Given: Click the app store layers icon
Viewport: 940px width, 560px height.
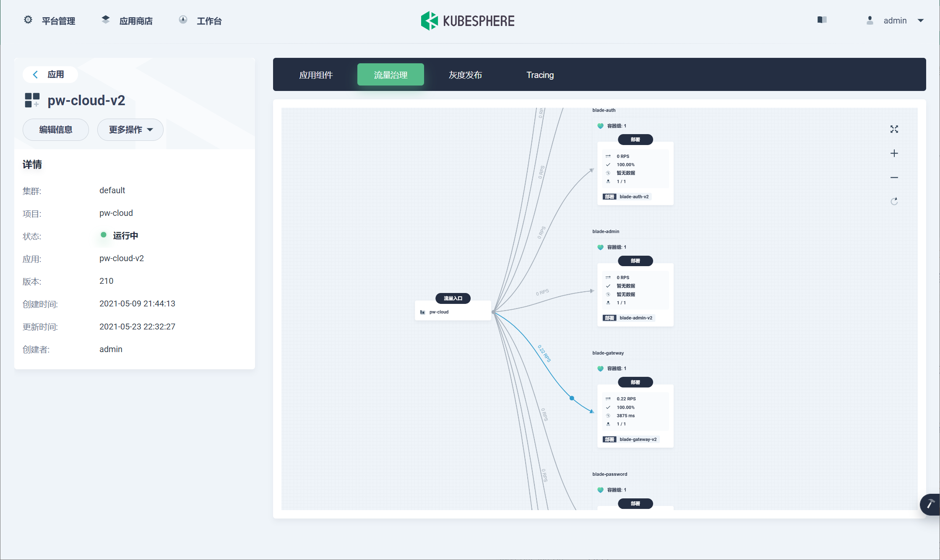Looking at the screenshot, I should pyautogui.click(x=106, y=20).
